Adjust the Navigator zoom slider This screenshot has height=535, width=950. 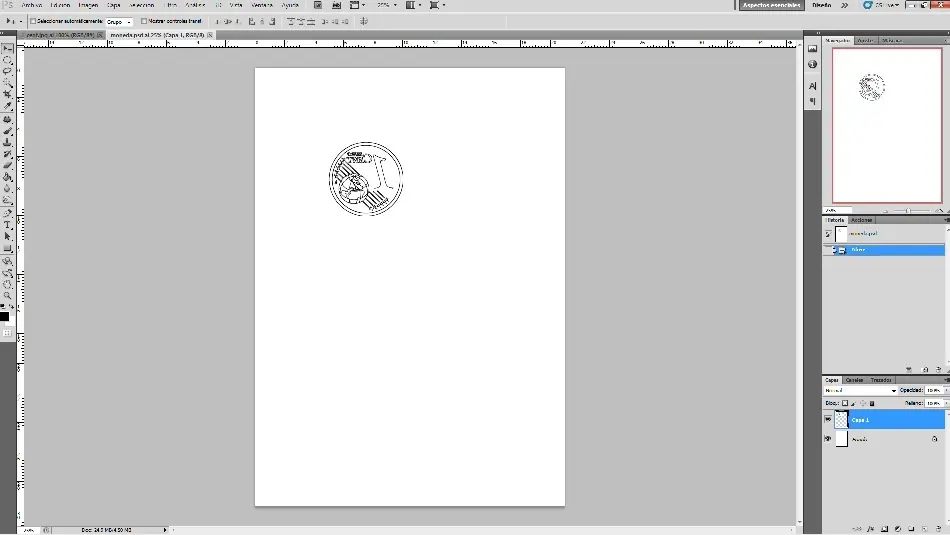908,210
